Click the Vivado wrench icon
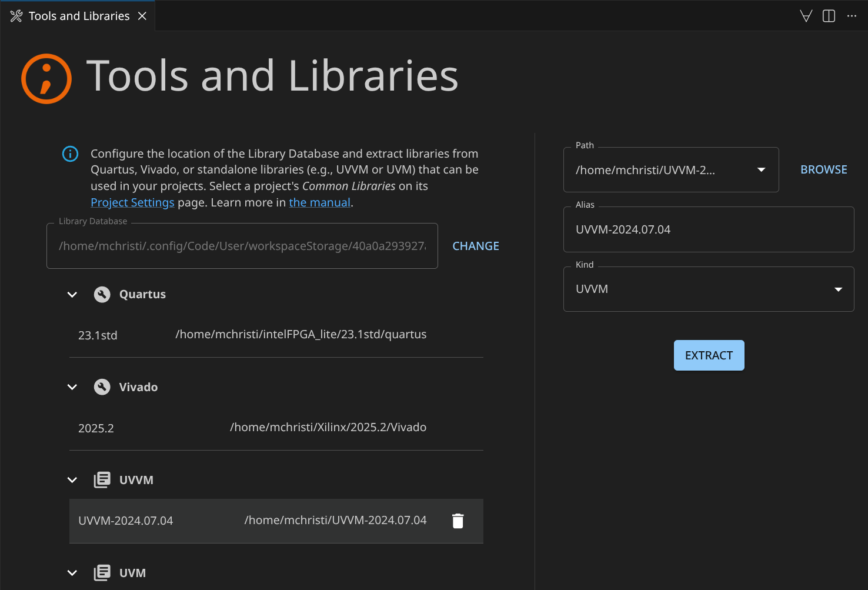Viewport: 868px width, 590px height. click(x=102, y=387)
